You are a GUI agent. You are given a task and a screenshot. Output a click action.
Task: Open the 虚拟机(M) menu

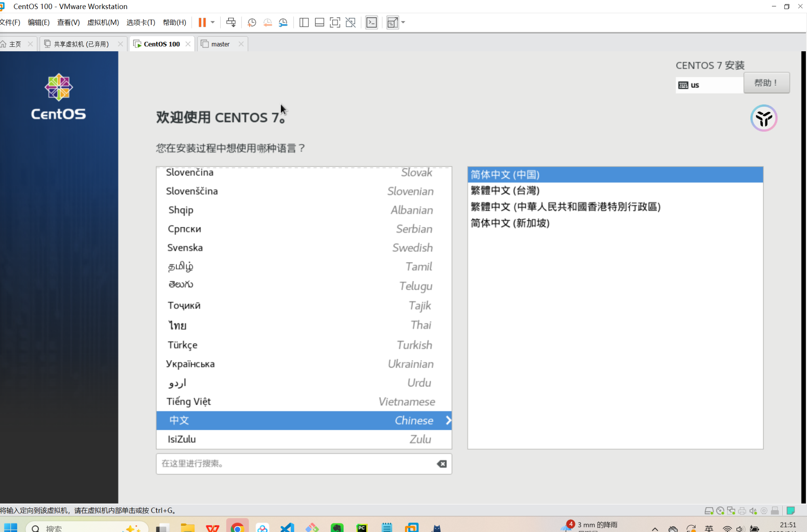[103, 22]
